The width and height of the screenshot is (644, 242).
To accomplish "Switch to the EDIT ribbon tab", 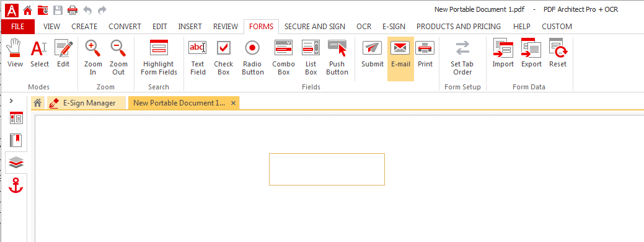I will 160,27.
